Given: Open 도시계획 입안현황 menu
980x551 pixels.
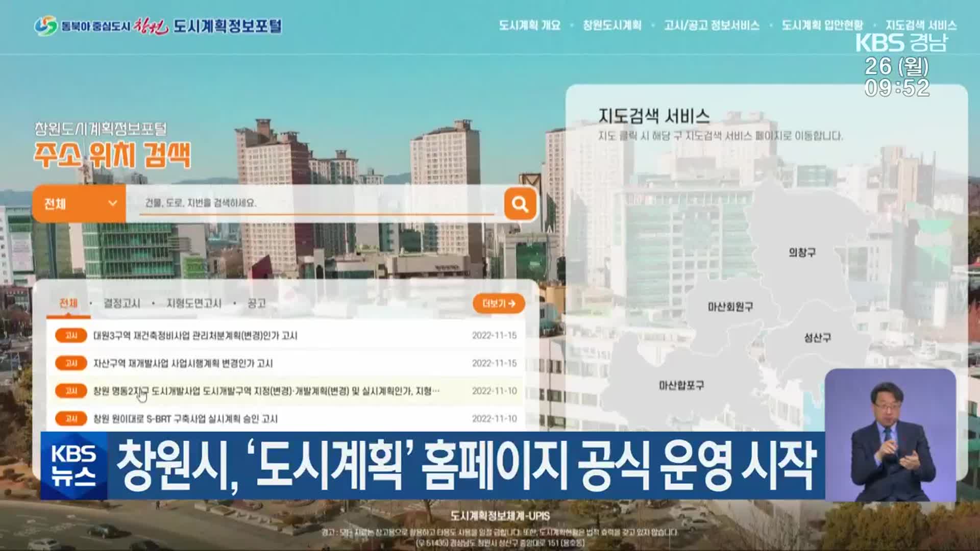Looking at the screenshot, I should pos(822,25).
